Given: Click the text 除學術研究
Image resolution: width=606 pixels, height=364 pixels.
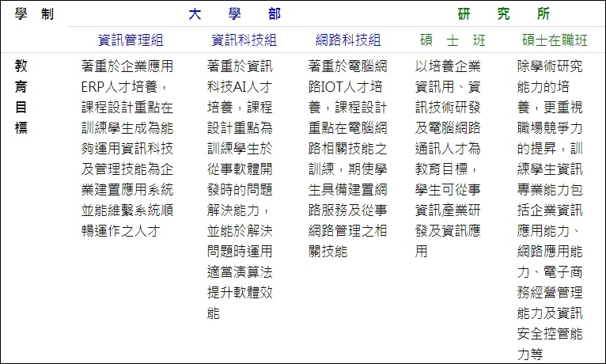Looking at the screenshot, I should coord(550,66).
